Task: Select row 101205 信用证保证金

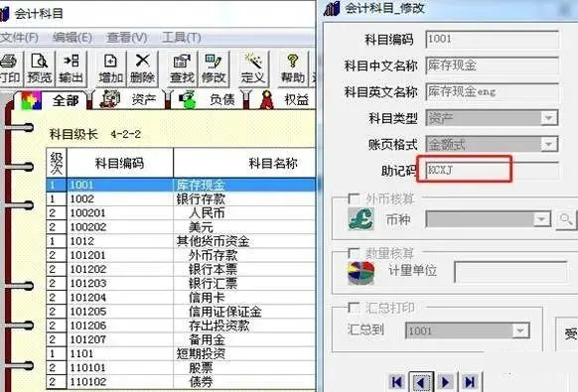Action: 181,312
